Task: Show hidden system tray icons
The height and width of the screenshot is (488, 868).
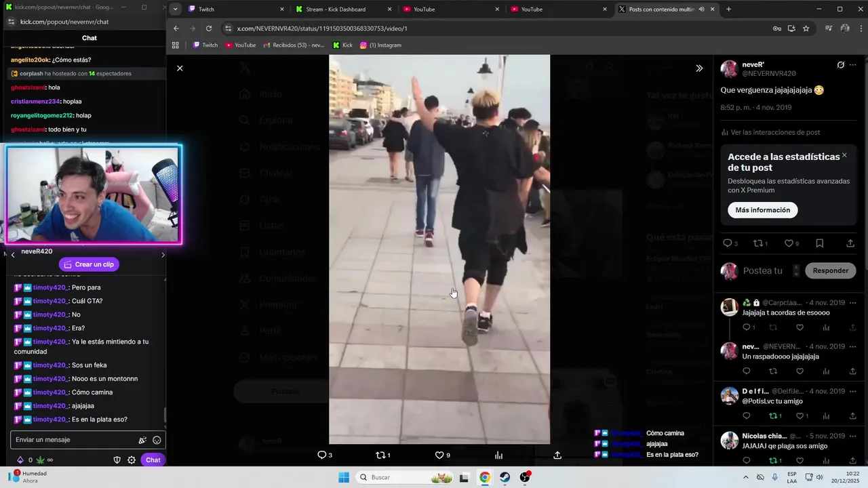Action: 746,477
